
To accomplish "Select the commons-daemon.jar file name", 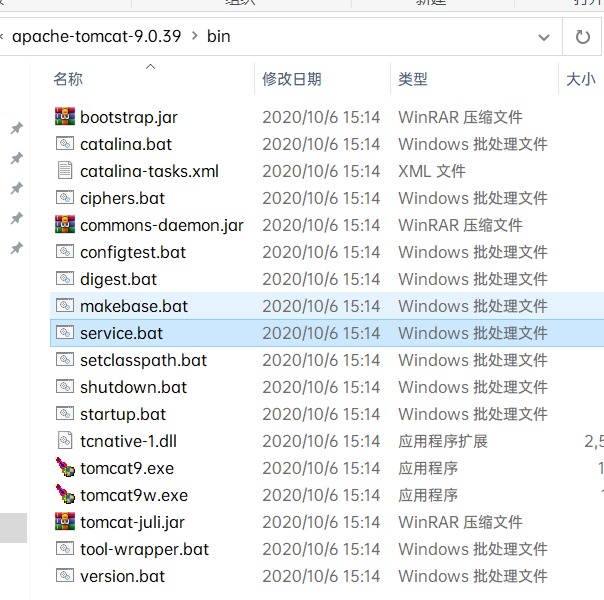I will point(162,225).
